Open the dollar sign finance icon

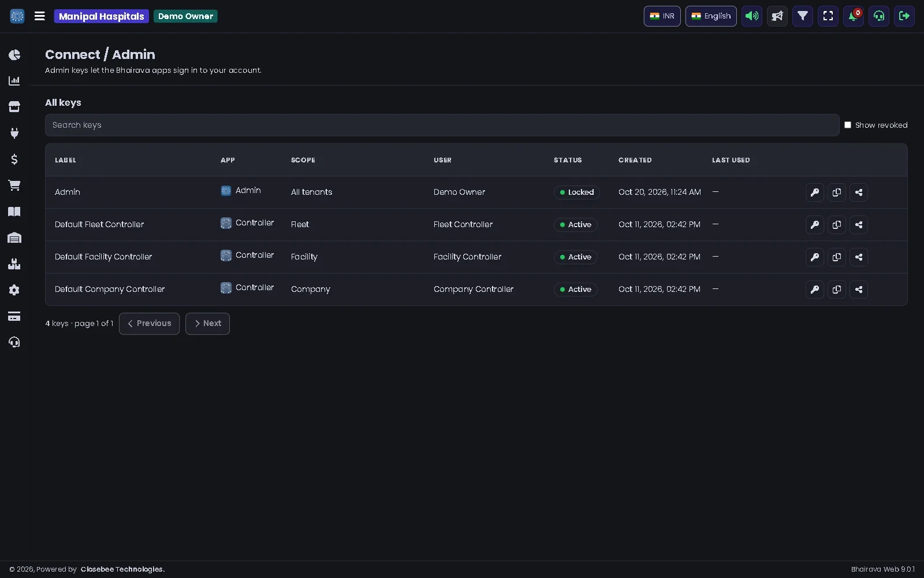tap(14, 159)
